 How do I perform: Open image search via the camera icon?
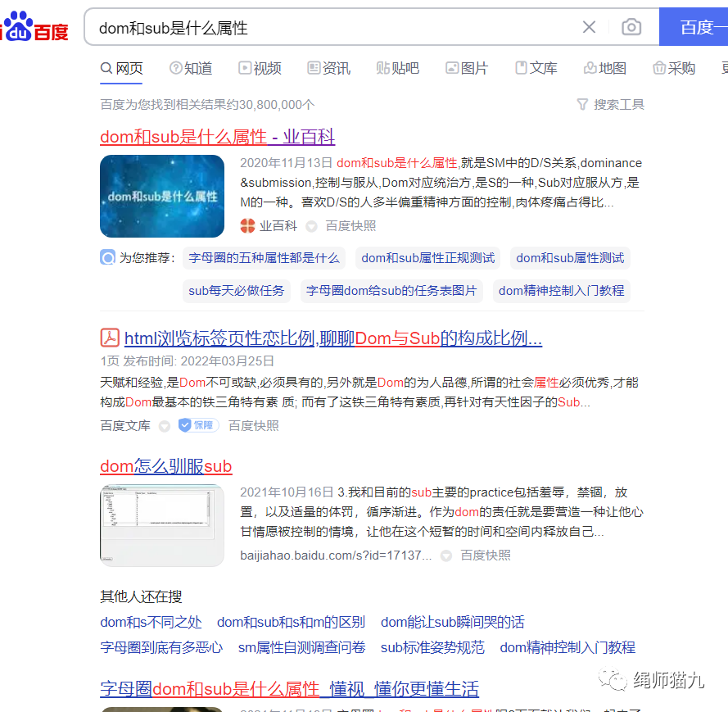631,27
